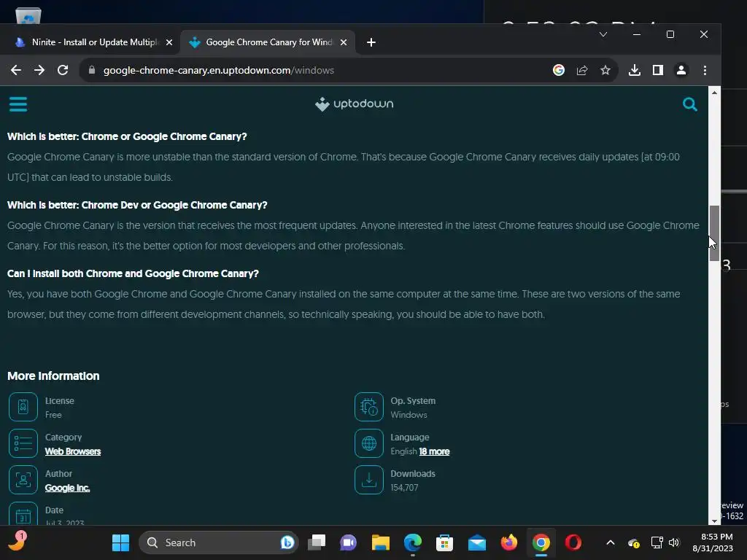The image size is (747, 560).
Task: Open the volume control in system tray
Action: click(x=673, y=542)
